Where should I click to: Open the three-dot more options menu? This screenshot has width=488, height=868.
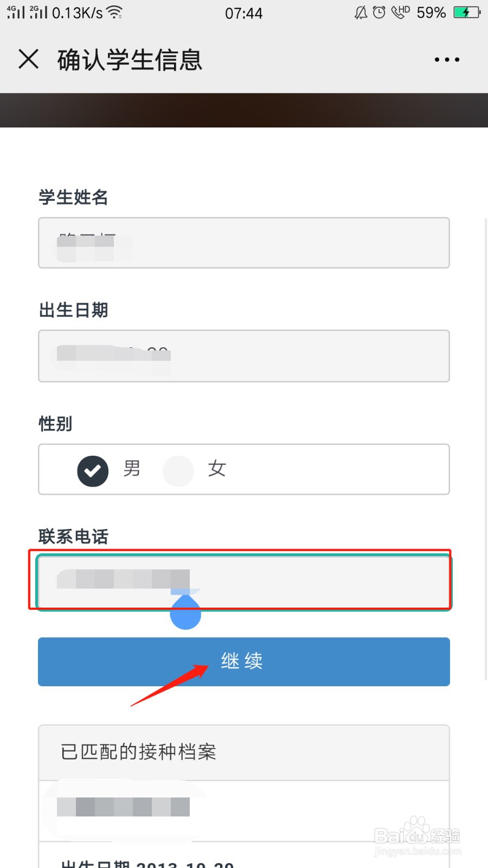pos(447,60)
